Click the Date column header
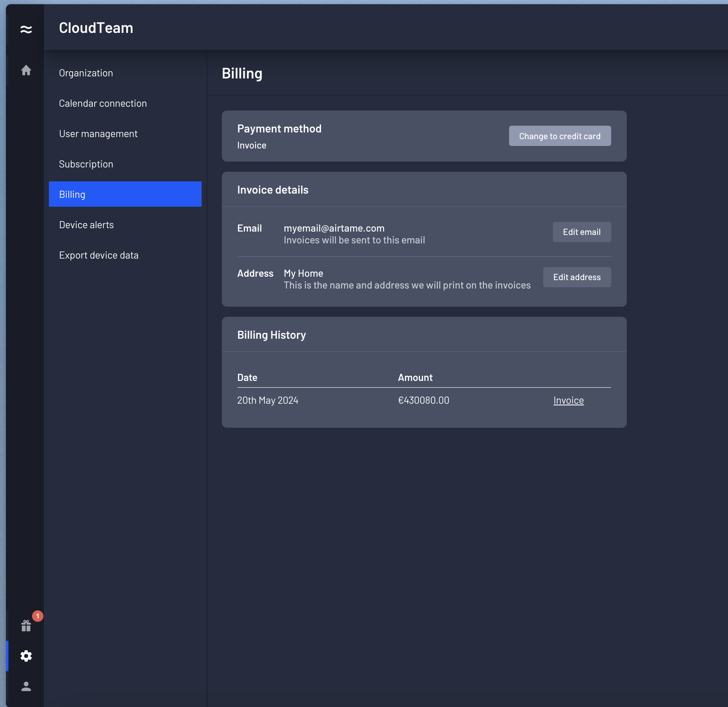The width and height of the screenshot is (728, 707). [247, 378]
